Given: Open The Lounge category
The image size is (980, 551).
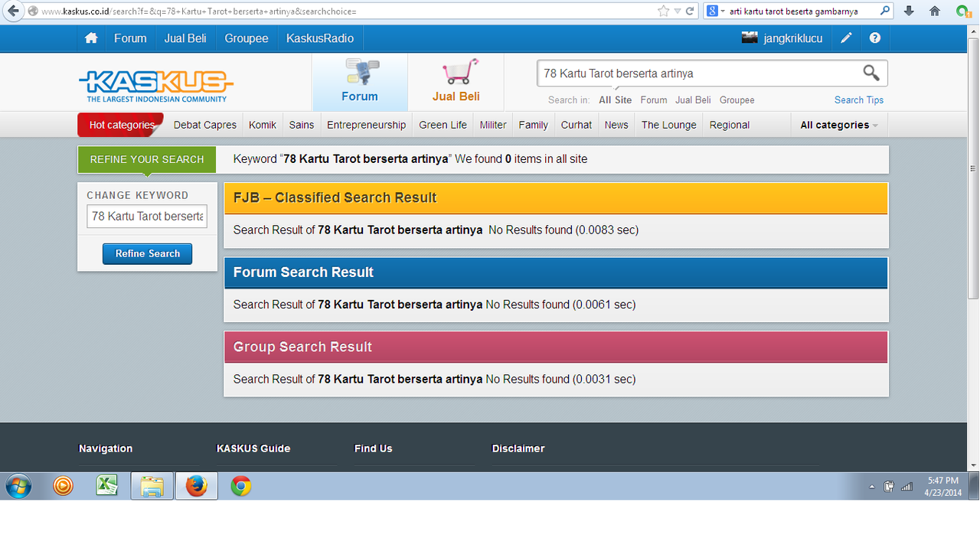Looking at the screenshot, I should (x=669, y=125).
